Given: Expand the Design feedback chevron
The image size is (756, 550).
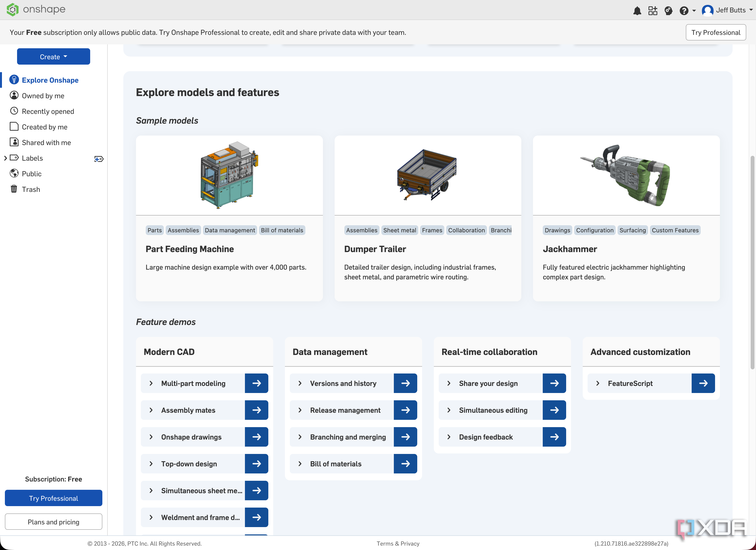Looking at the screenshot, I should click(449, 437).
